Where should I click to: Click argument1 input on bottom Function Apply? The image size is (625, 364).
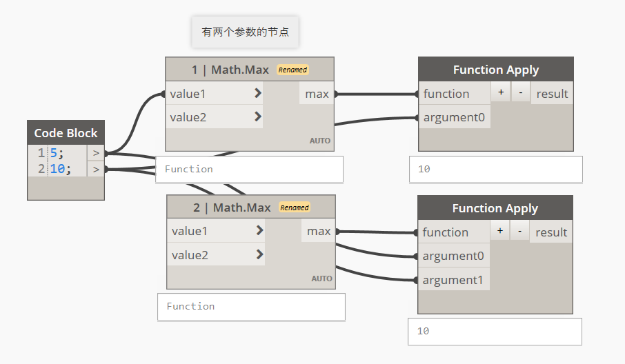(453, 280)
